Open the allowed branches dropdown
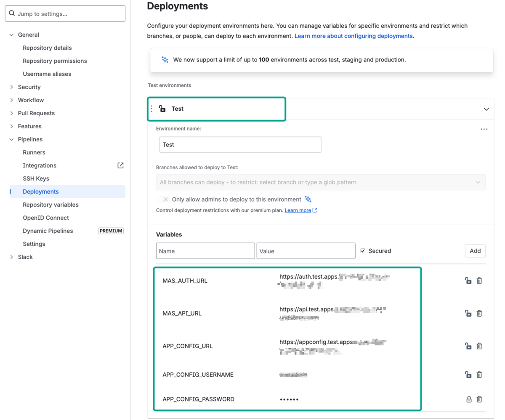Image resolution: width=505 pixels, height=420 pixels. click(320, 182)
